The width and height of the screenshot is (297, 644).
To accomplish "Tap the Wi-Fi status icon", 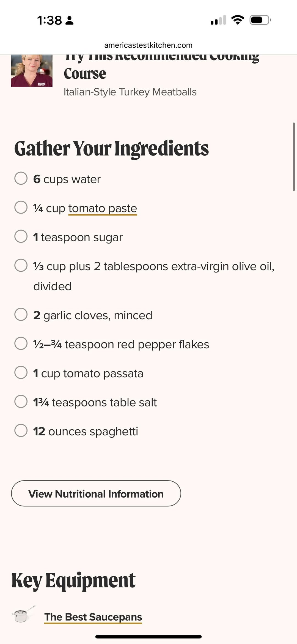I will (x=238, y=20).
